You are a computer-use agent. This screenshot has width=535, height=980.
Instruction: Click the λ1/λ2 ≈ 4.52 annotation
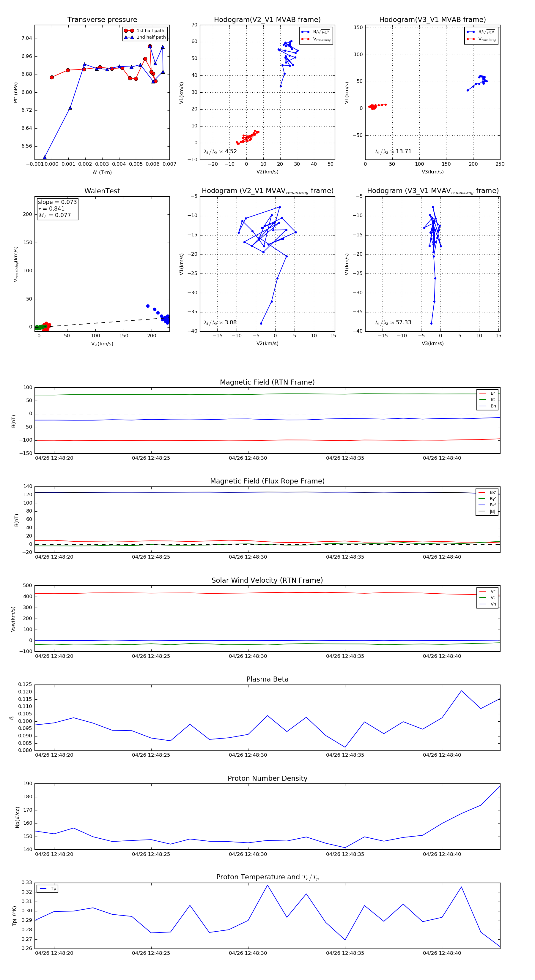(x=220, y=151)
